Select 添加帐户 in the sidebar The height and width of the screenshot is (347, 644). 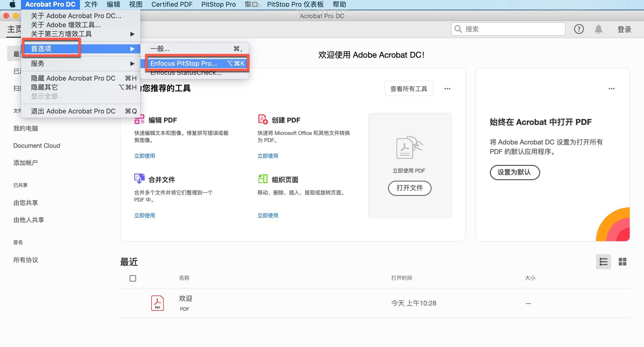click(25, 163)
